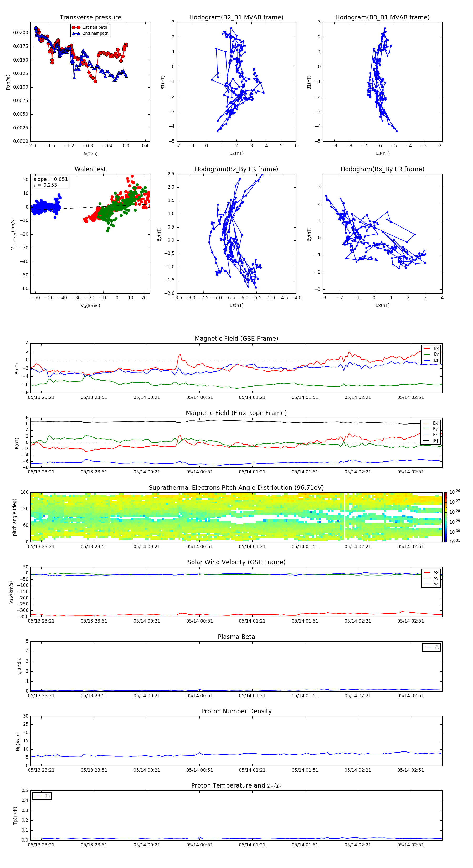The width and height of the screenshot is (473, 868).
Task: Click the 'Hodogram(B3_B1 MVAB frame)' title
Action: [x=382, y=17]
